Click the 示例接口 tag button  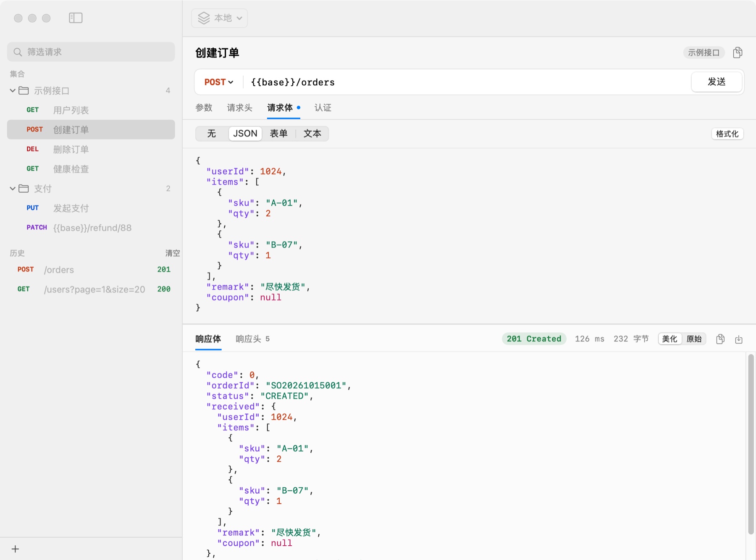pyautogui.click(x=703, y=53)
